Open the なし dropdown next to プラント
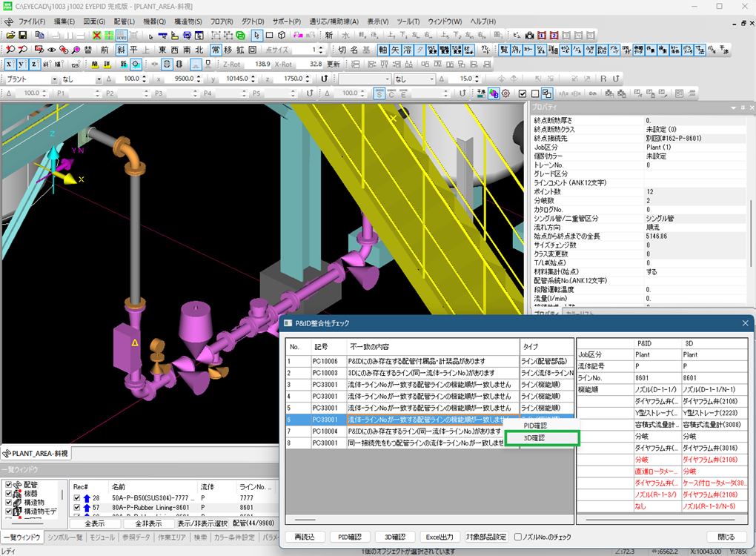Screen dimensions: 756x556 pyautogui.click(x=99, y=79)
